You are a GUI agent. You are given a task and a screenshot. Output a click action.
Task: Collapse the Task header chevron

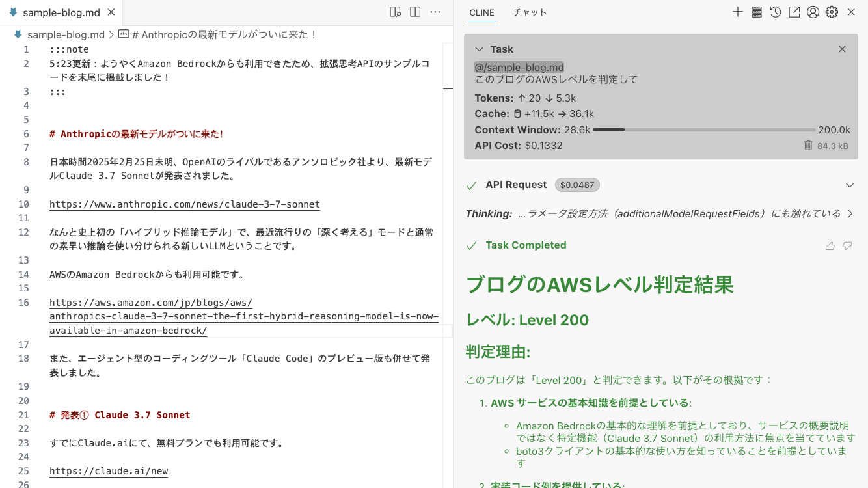tap(479, 49)
